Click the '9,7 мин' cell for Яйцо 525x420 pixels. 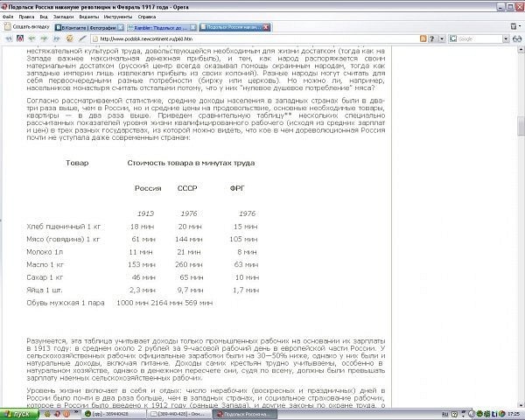coord(190,290)
